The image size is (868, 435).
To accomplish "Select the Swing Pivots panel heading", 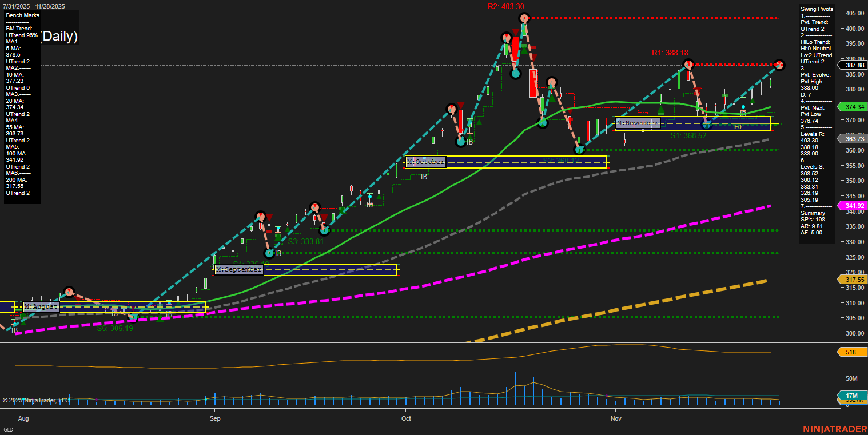I will tap(817, 9).
